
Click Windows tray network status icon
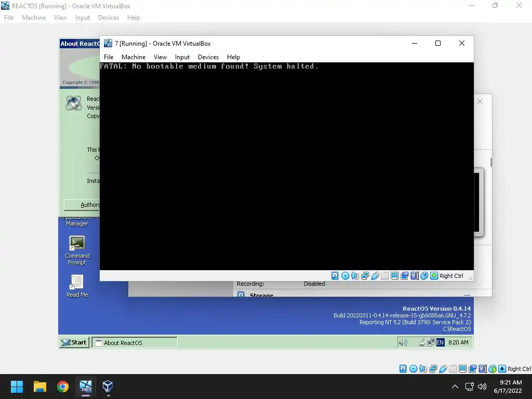click(470, 387)
